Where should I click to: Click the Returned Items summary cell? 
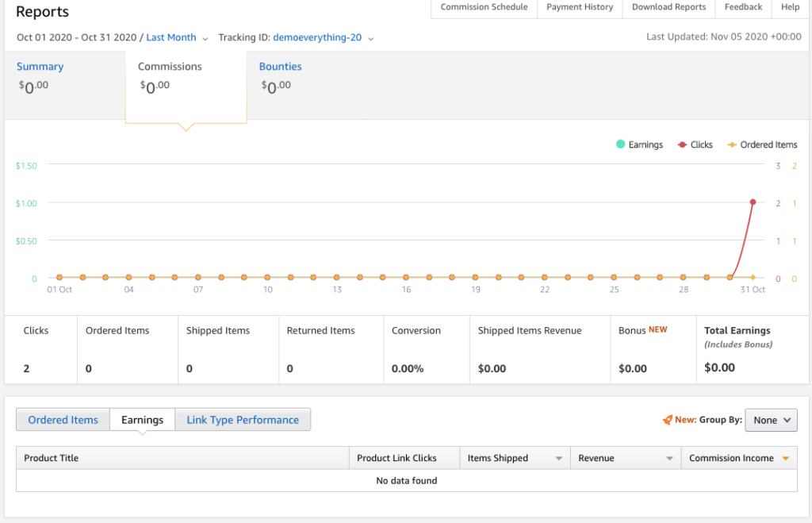point(331,350)
